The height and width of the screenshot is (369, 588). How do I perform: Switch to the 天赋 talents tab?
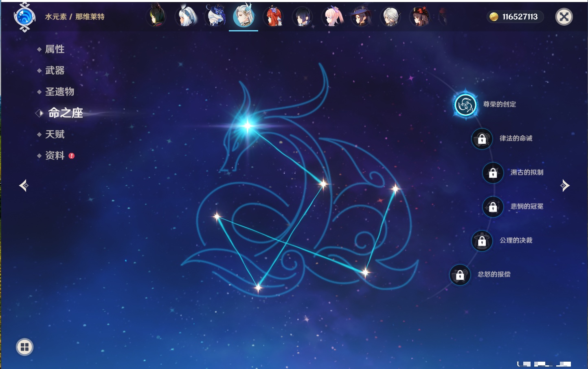point(55,134)
